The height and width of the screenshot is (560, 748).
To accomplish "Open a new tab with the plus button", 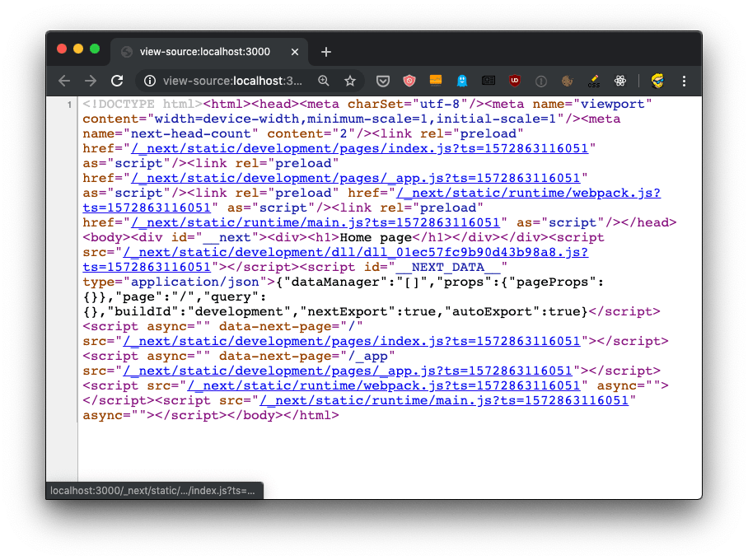I will tap(325, 51).
